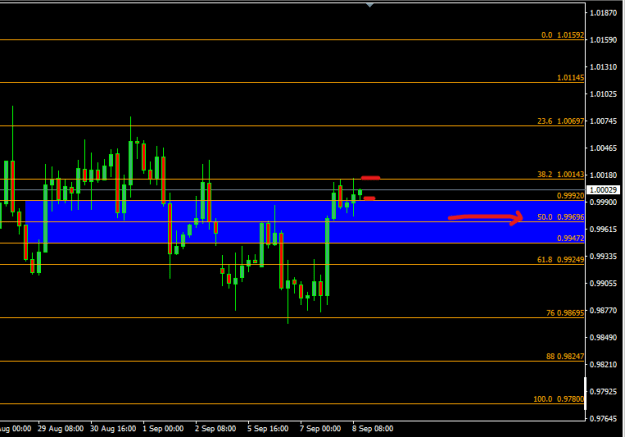
Task: Click price scale value 0.99055
Action: [x=603, y=283]
